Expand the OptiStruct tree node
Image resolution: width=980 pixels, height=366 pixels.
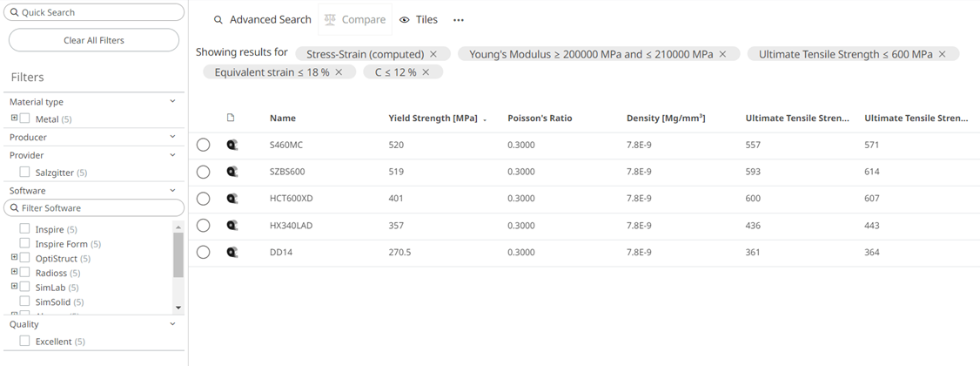point(14,258)
